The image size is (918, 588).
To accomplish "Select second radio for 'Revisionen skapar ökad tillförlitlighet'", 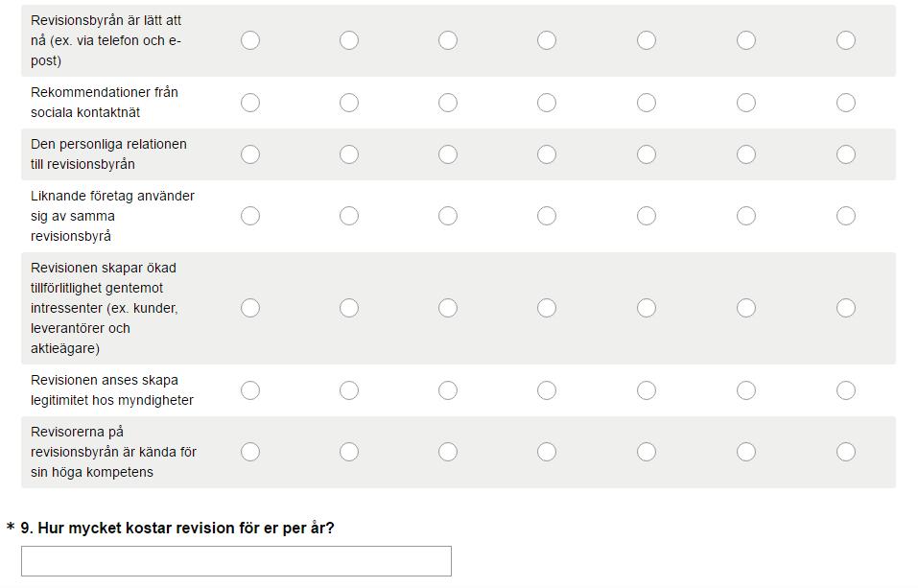I will (x=349, y=308).
